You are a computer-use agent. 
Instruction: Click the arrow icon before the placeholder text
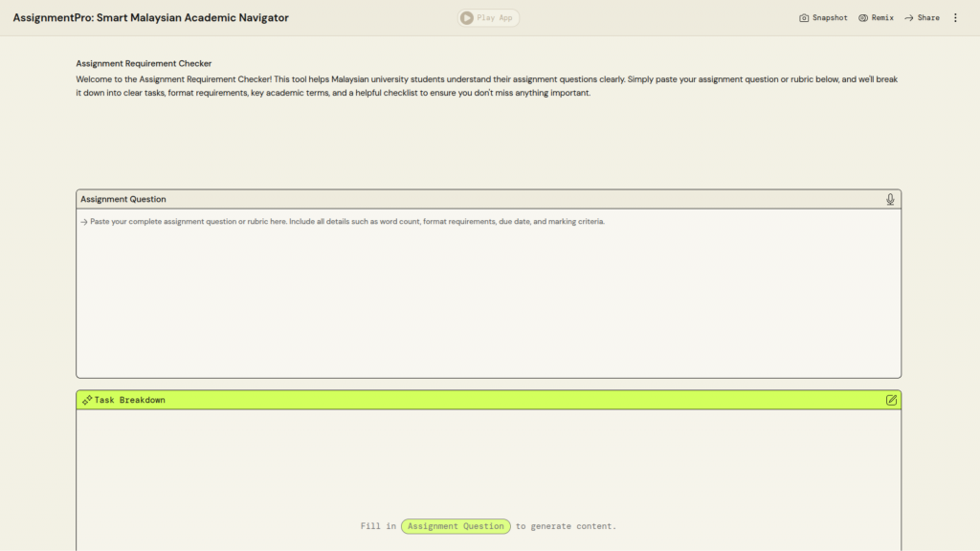point(84,222)
